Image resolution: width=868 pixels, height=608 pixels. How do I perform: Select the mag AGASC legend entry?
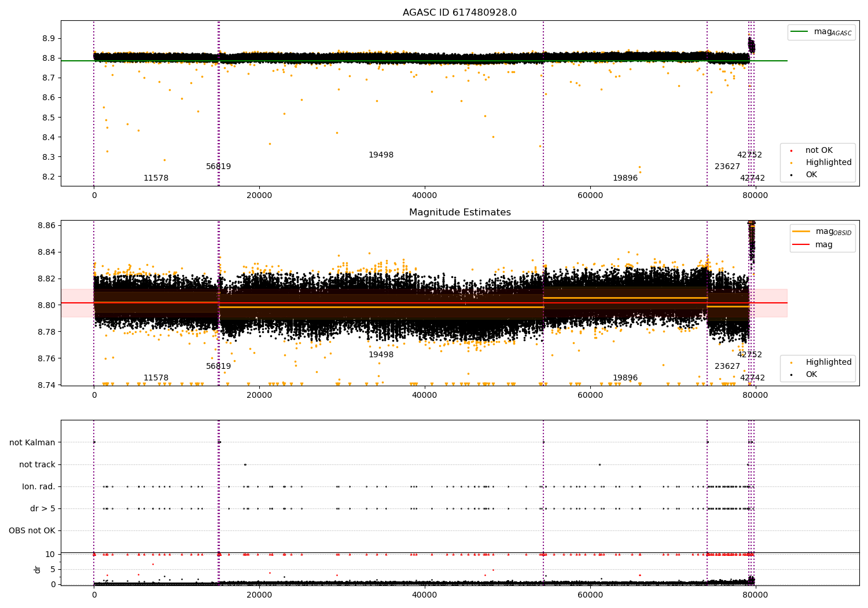click(x=821, y=32)
